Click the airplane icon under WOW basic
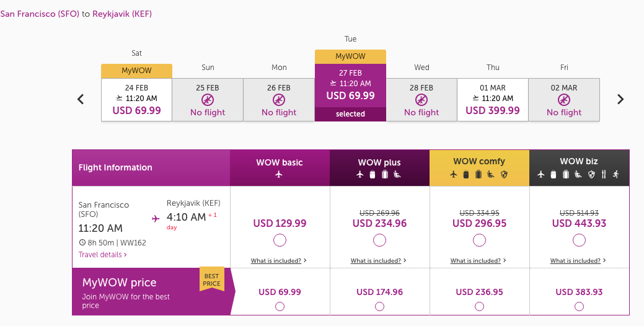 pos(279,175)
